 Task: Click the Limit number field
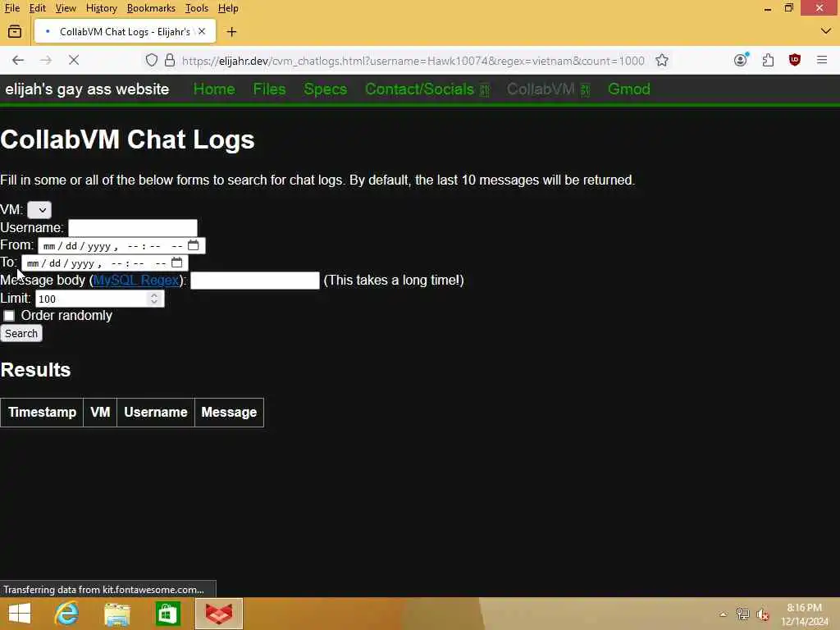coord(99,299)
